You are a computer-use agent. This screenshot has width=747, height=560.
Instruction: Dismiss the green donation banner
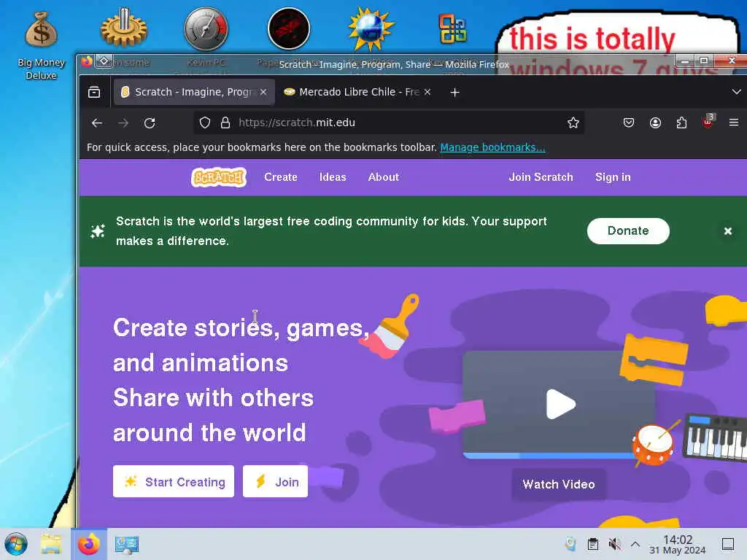tap(727, 231)
